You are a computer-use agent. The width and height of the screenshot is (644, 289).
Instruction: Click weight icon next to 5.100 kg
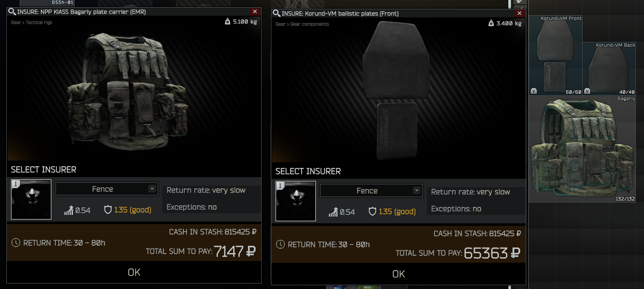pyautogui.click(x=228, y=22)
